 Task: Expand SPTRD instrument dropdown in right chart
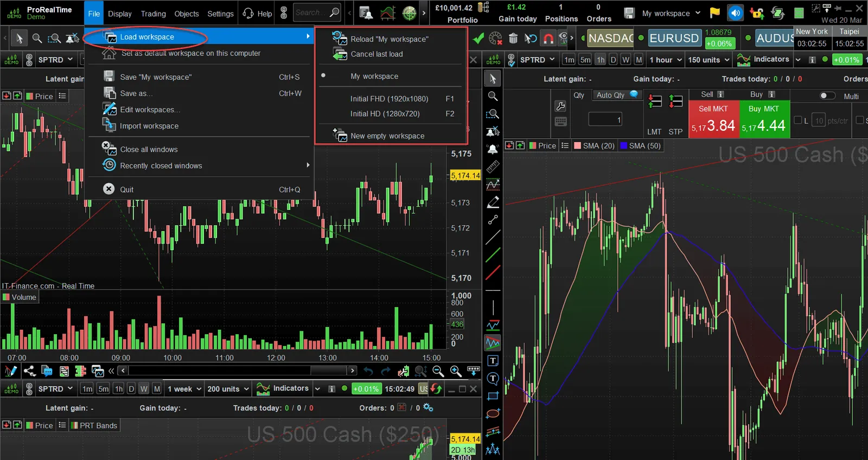pyautogui.click(x=537, y=60)
